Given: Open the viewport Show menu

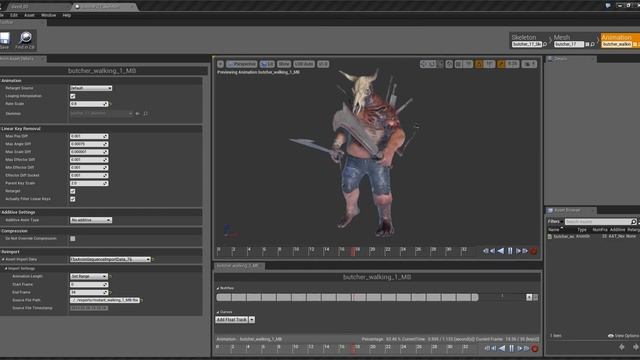Looking at the screenshot, I should (284, 64).
